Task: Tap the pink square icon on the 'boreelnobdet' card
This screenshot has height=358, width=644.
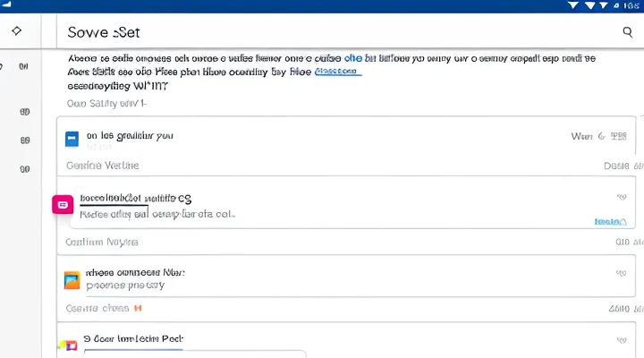Action: point(63,204)
